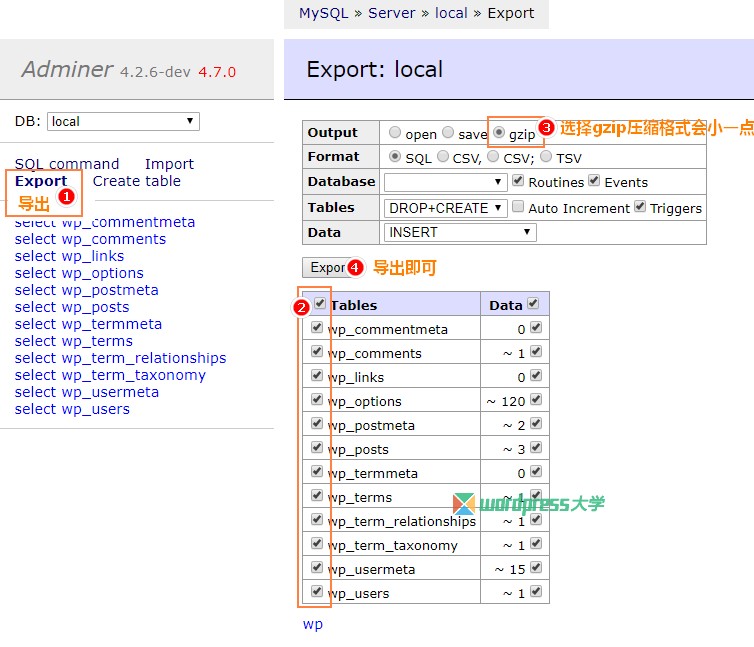Screen dimensions: 754x647
Task: Open the Database export option dropdown
Action: coord(445,182)
